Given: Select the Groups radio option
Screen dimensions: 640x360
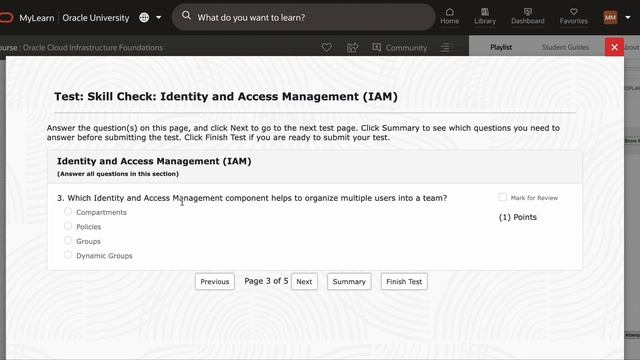Looking at the screenshot, I should point(68,240).
